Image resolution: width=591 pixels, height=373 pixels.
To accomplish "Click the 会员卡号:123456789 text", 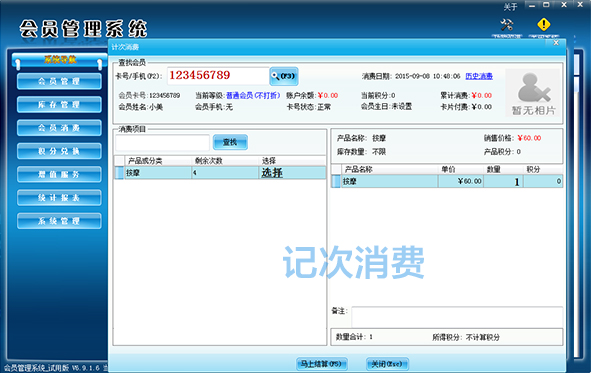I will click(x=149, y=96).
